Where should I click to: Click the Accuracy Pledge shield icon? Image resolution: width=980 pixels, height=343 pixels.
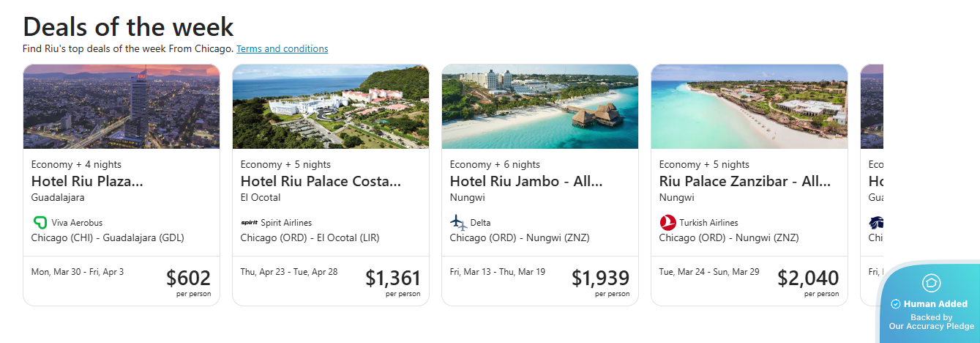[x=932, y=283]
